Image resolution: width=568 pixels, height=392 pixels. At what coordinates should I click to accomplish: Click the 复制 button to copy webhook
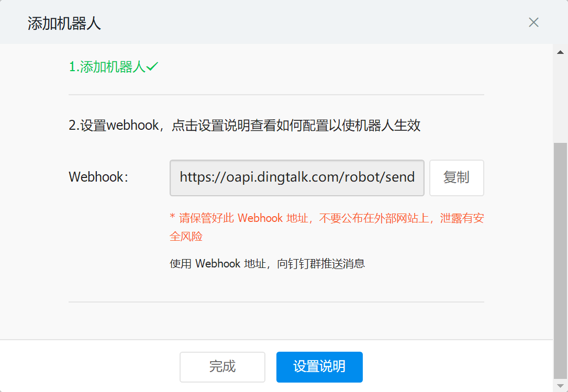click(x=456, y=178)
